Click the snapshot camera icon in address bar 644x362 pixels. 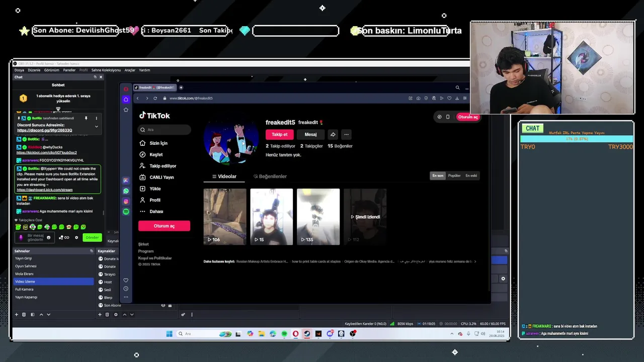(418, 98)
